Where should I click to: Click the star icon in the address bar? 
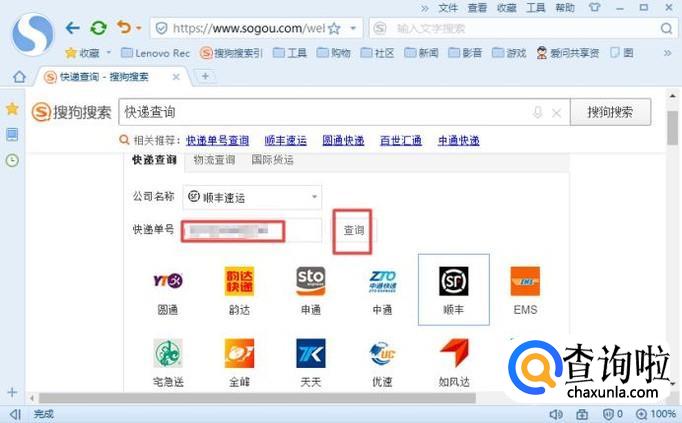click(334, 28)
